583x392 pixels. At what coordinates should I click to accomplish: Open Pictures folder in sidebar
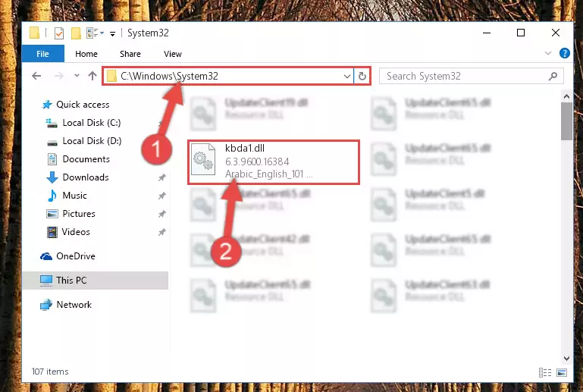71,214
